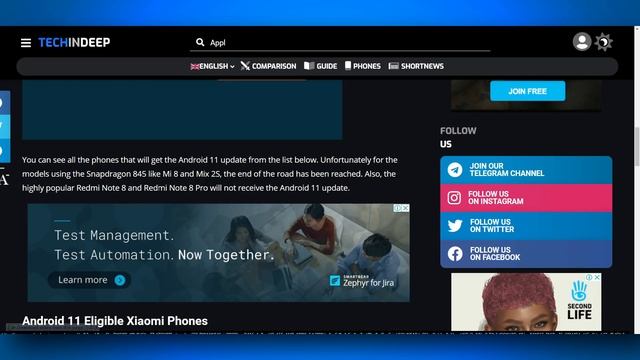This screenshot has width=640, height=360.
Task: Open ad info icon on Second Life ad
Action: click(x=589, y=277)
